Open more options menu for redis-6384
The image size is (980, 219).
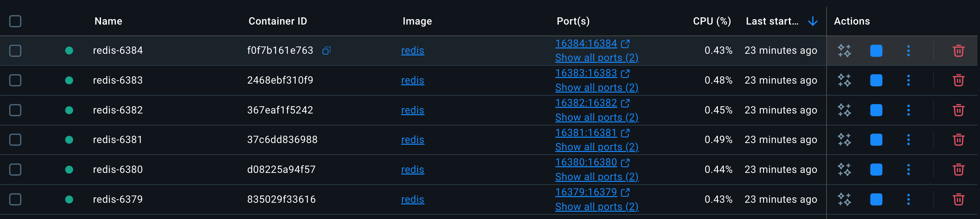click(908, 50)
